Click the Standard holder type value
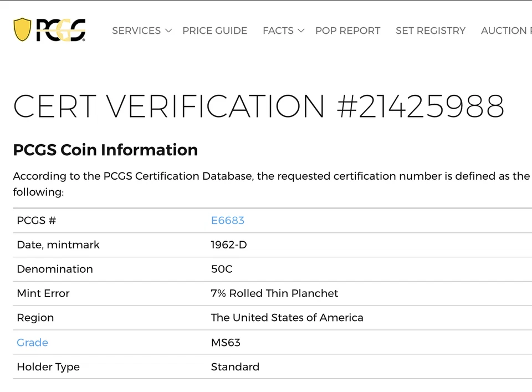Screen dimensions: 532x392 pos(235,366)
